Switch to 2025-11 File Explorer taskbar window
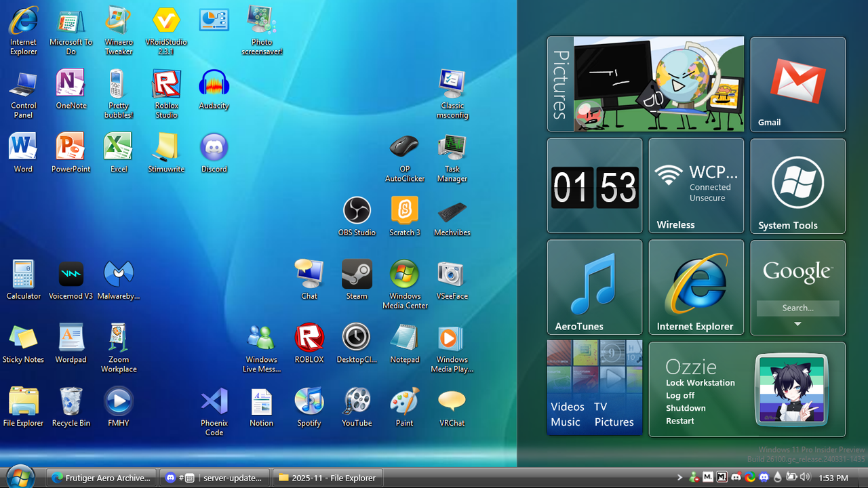This screenshot has width=868, height=488. (x=328, y=478)
